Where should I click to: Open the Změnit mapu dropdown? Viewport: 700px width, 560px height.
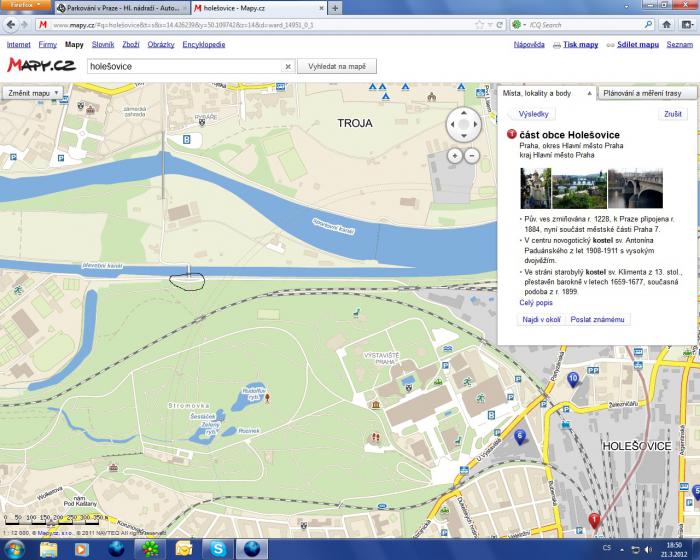pyautogui.click(x=34, y=92)
